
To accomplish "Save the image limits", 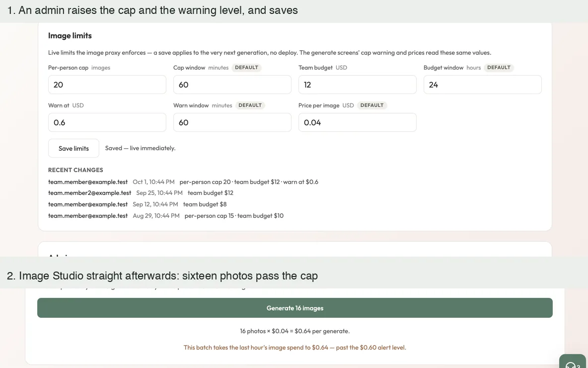I will point(73,148).
